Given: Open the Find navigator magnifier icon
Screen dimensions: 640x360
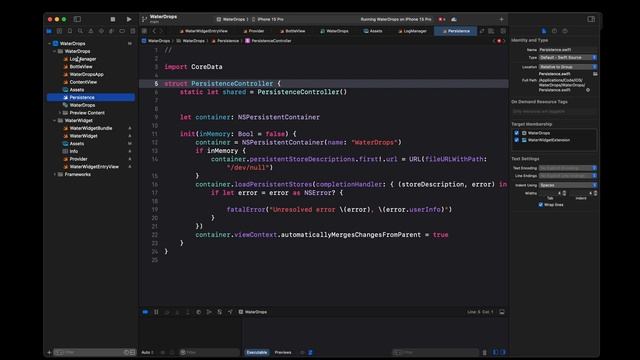Looking at the screenshot, I should [x=80, y=31].
